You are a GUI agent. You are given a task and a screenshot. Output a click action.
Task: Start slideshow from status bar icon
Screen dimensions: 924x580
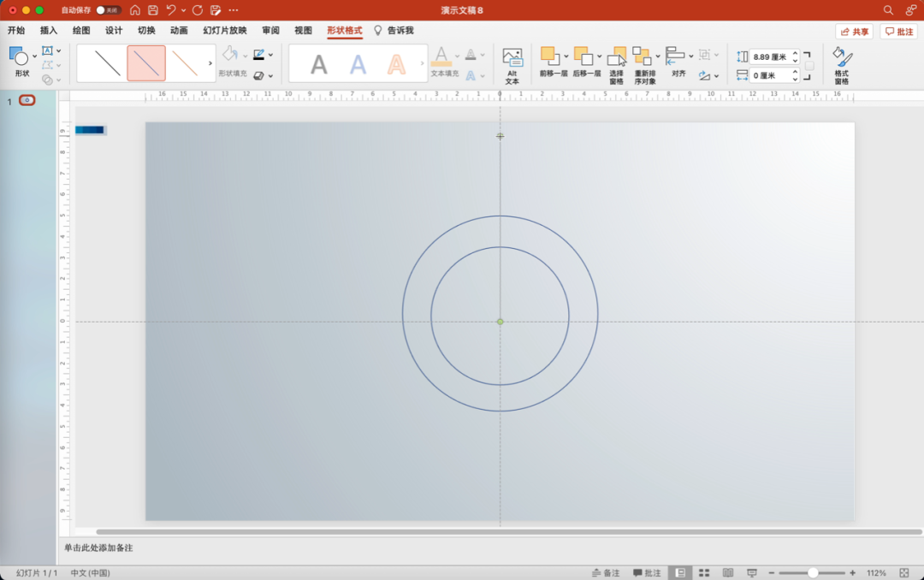tap(752, 573)
